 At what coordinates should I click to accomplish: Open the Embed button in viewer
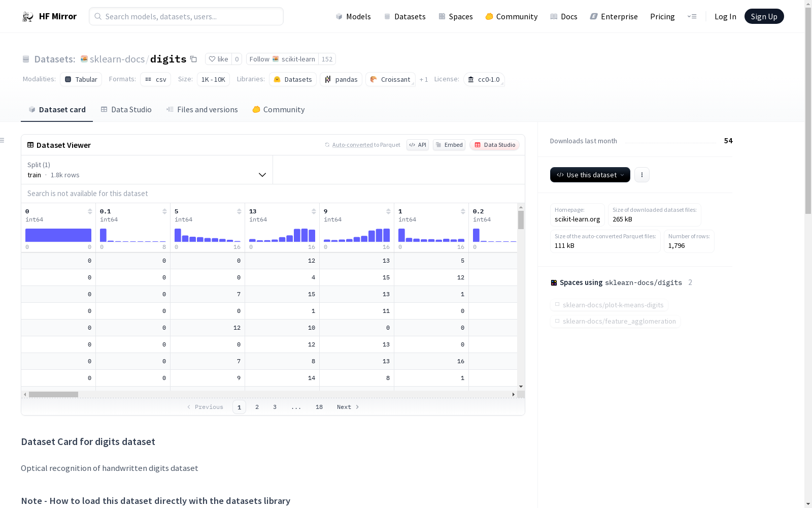(x=449, y=145)
